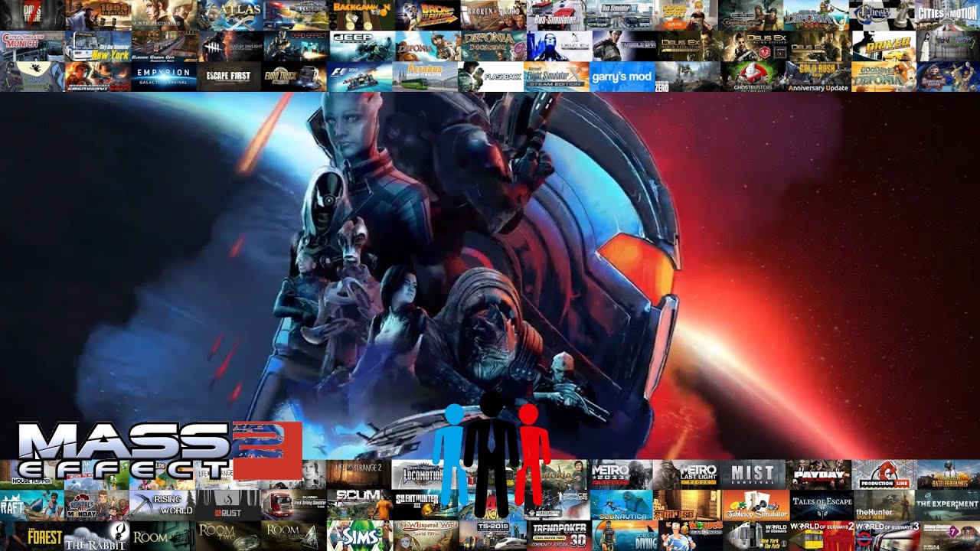Viewport: 980px width, 551px height.
Task: Select The Experiment thumbnail
Action: 948,505
